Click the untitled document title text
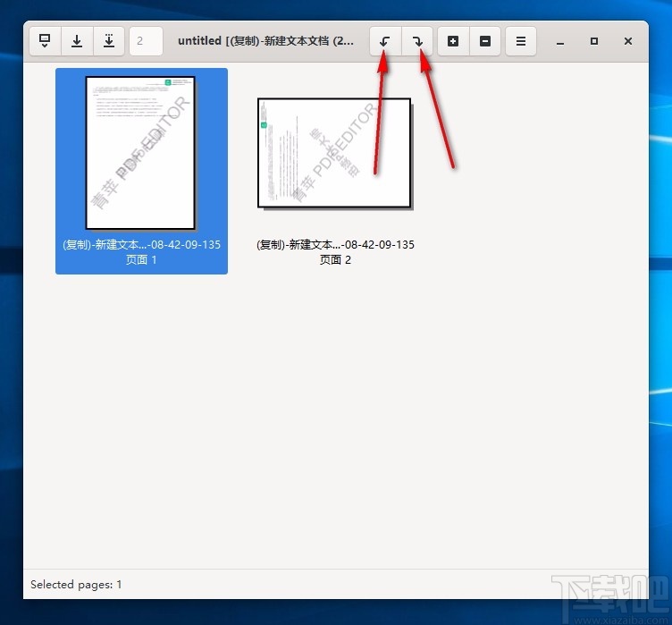The width and height of the screenshot is (672, 625). point(265,41)
